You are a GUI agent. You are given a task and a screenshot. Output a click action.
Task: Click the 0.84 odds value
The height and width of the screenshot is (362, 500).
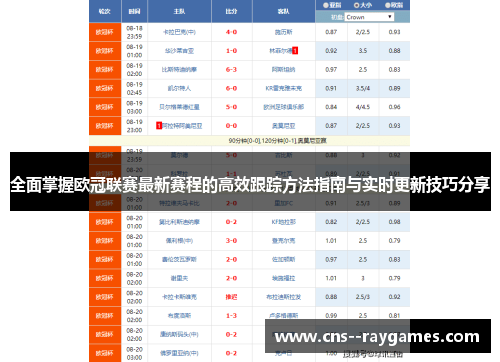click(x=331, y=107)
